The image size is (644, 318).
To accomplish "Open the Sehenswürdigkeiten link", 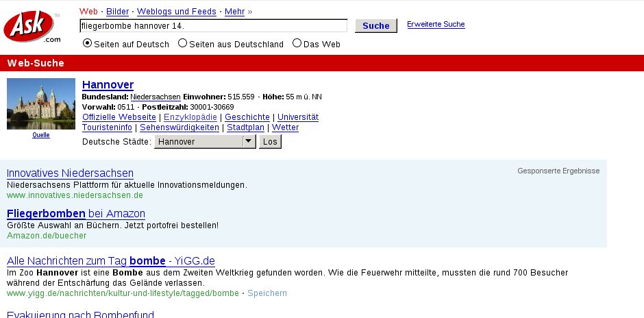I will pos(179,127).
